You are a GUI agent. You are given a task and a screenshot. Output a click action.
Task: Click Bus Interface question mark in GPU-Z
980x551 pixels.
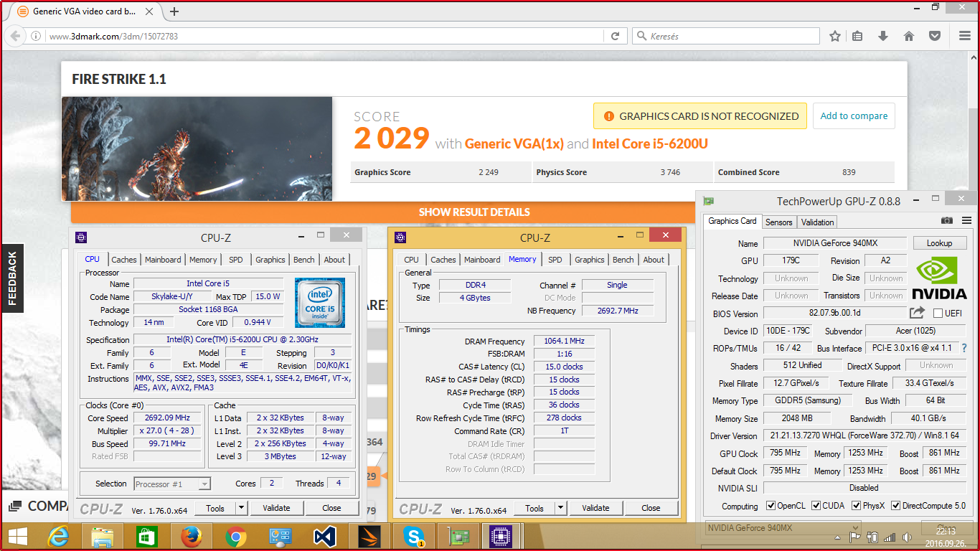coord(964,348)
